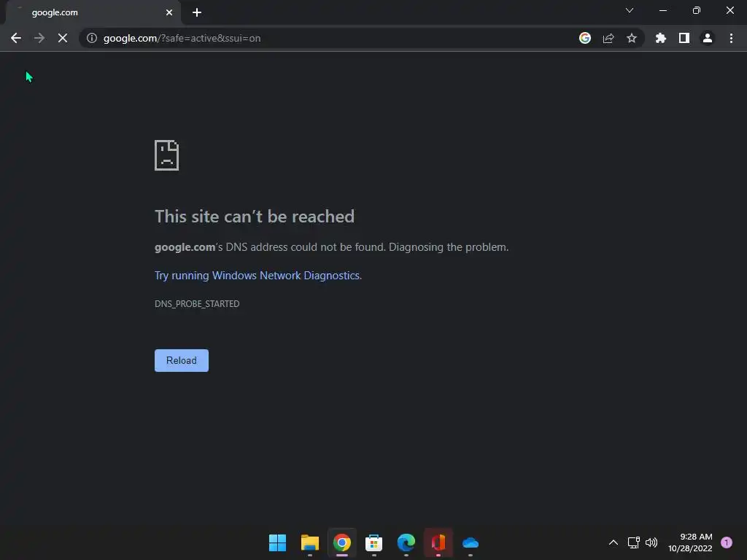Open the clock and calendar
This screenshot has width=747, height=560.
tap(690, 542)
